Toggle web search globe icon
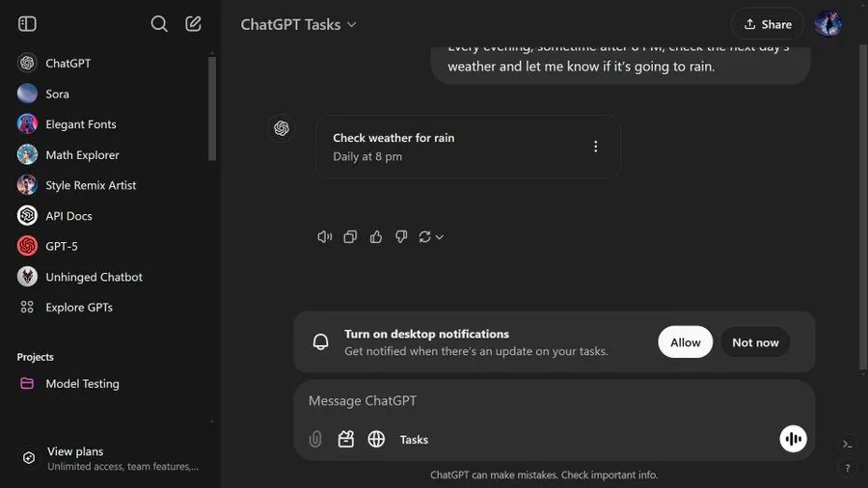 376,439
